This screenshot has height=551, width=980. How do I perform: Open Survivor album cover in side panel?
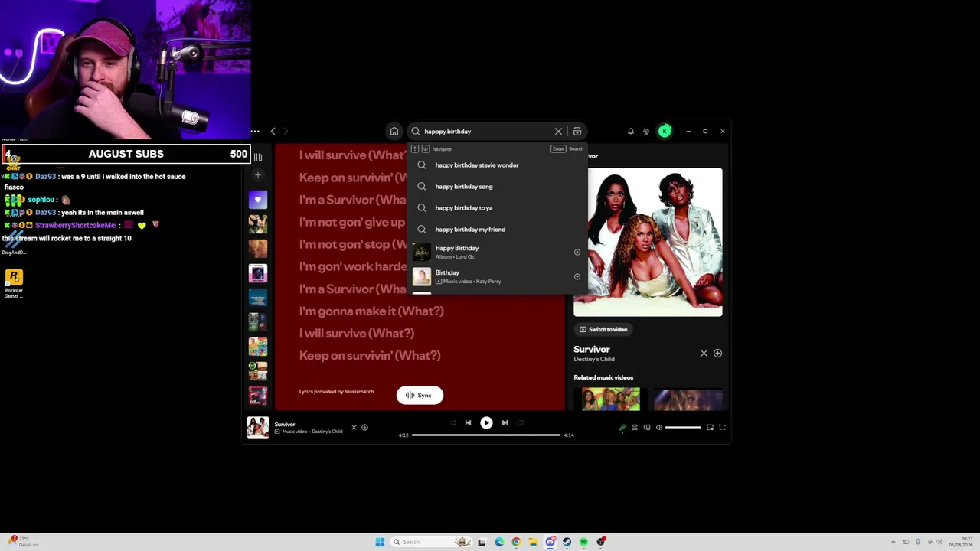tap(648, 242)
